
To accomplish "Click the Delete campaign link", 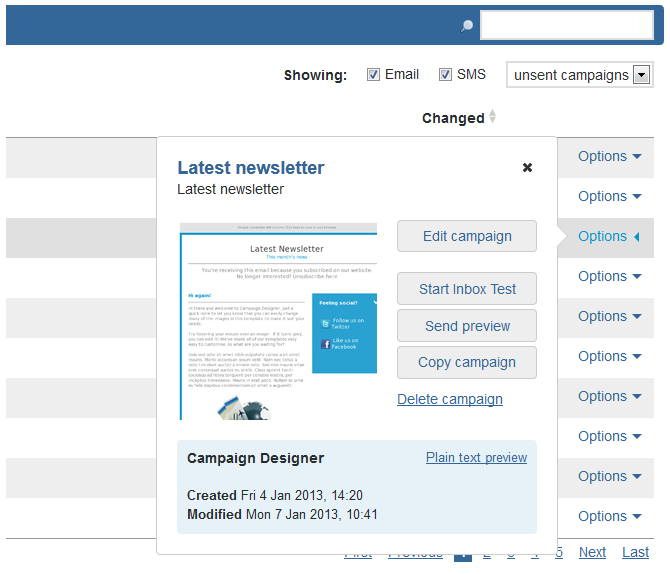I will pyautogui.click(x=450, y=399).
